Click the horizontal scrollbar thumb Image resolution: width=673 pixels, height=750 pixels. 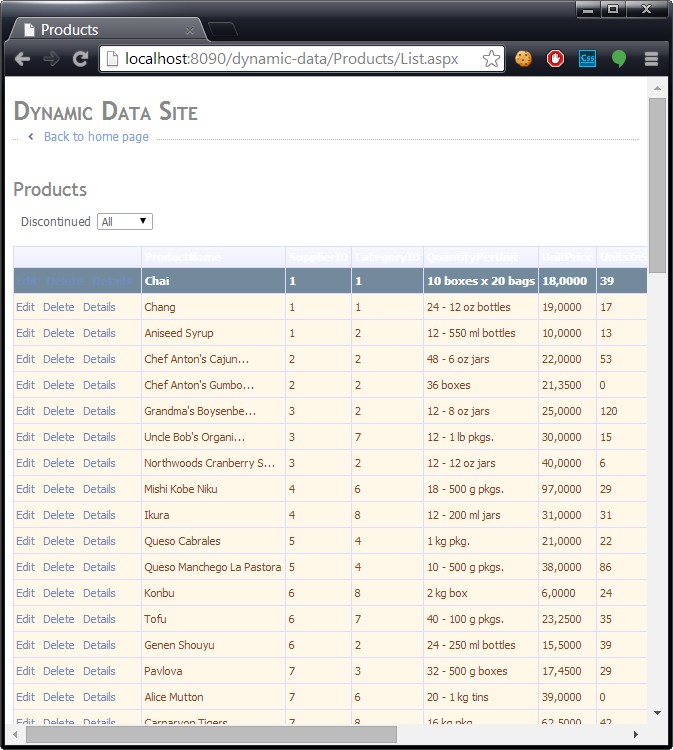click(x=211, y=734)
